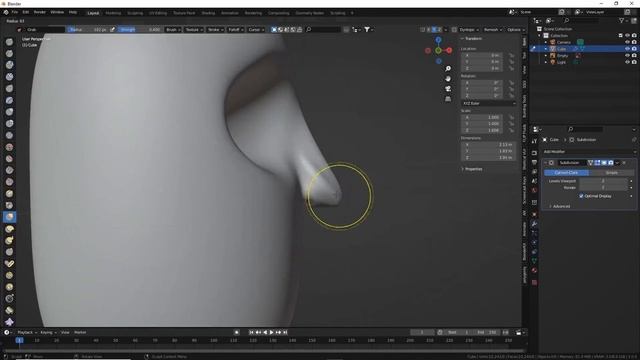Hide the Light object in outliner
The width and height of the screenshot is (640, 360).
click(x=627, y=62)
